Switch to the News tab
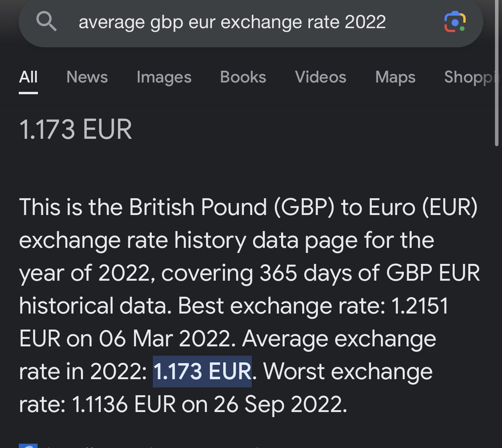The height and width of the screenshot is (448, 502). (87, 77)
